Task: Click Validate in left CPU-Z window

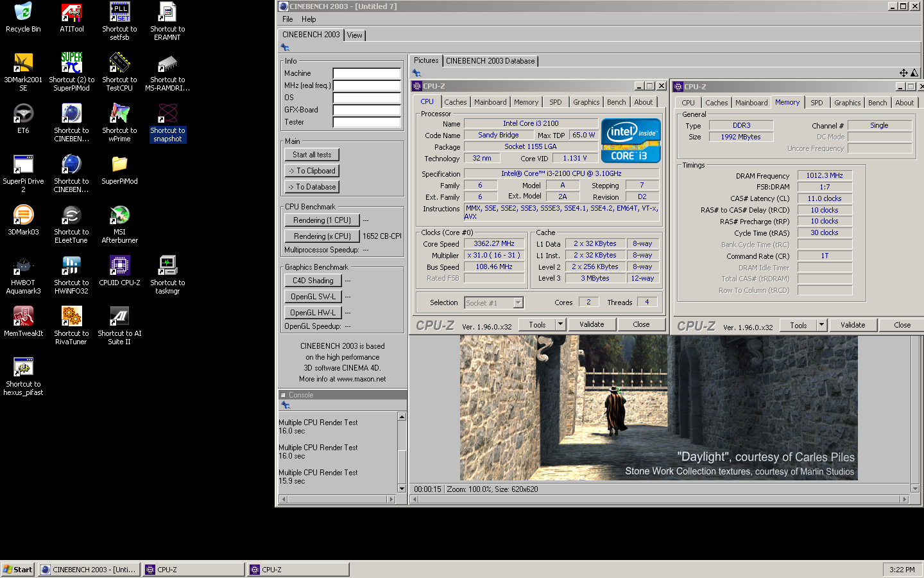Action: coord(592,324)
